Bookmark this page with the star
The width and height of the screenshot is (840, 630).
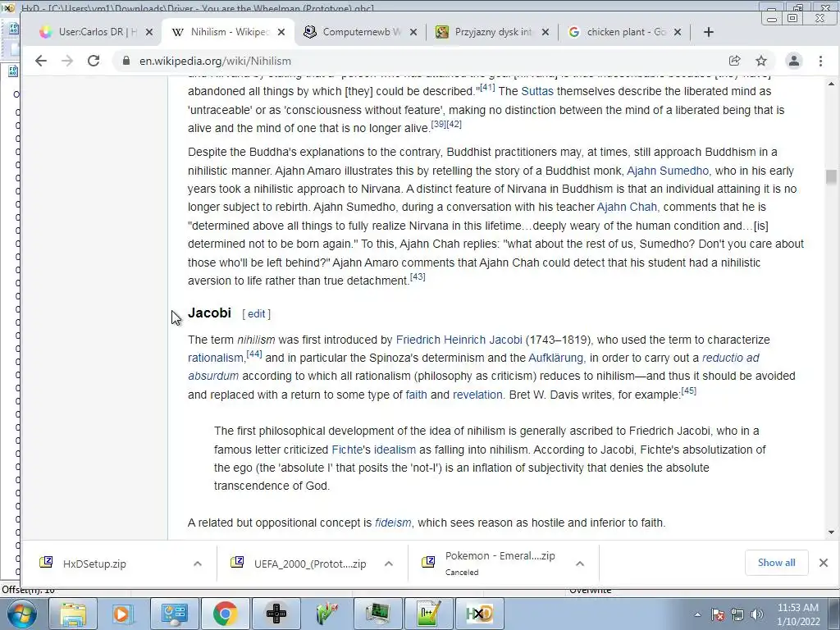760,61
